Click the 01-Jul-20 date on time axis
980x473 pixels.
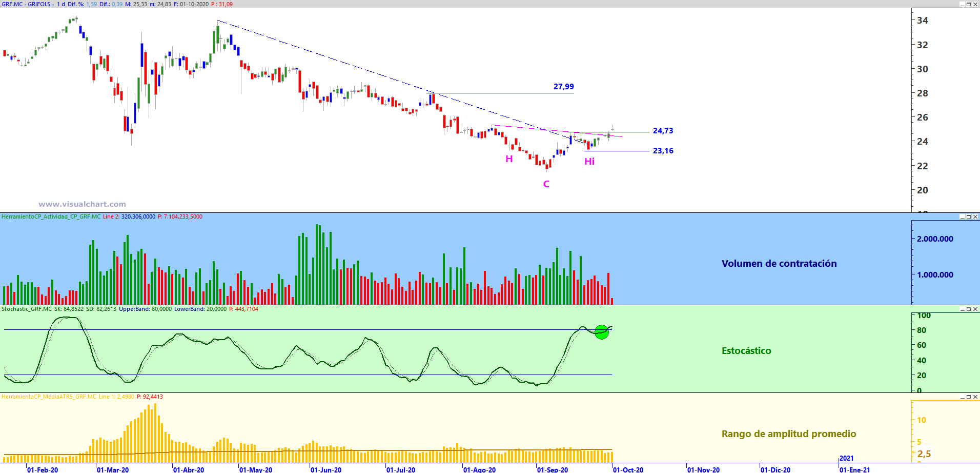(x=401, y=469)
